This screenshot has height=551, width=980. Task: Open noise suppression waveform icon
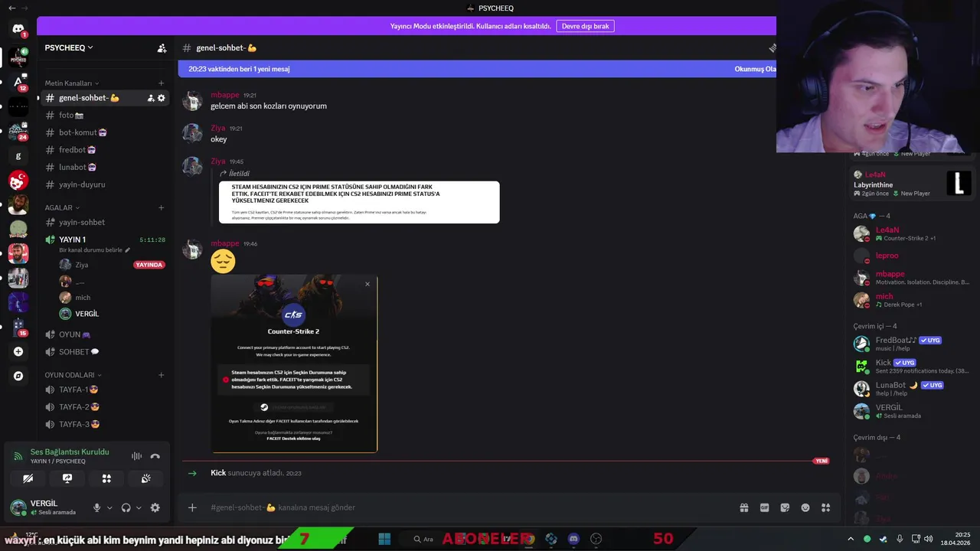pos(136,456)
